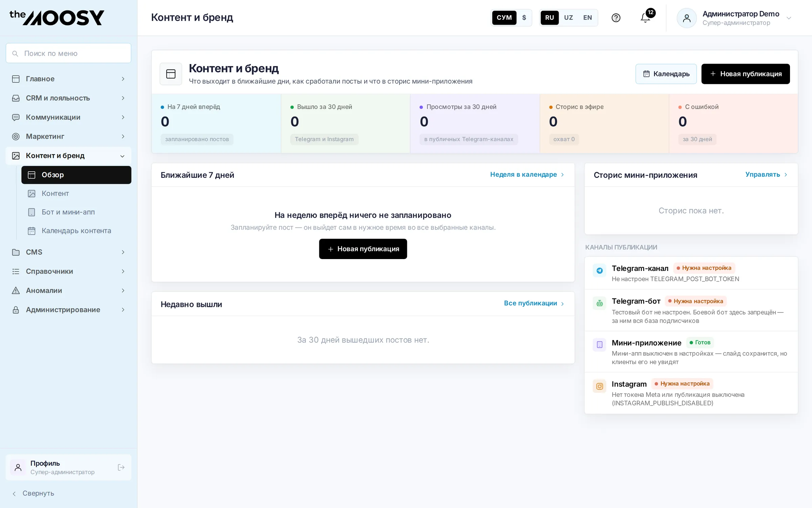Click the Маркетинг target icon

(x=16, y=136)
